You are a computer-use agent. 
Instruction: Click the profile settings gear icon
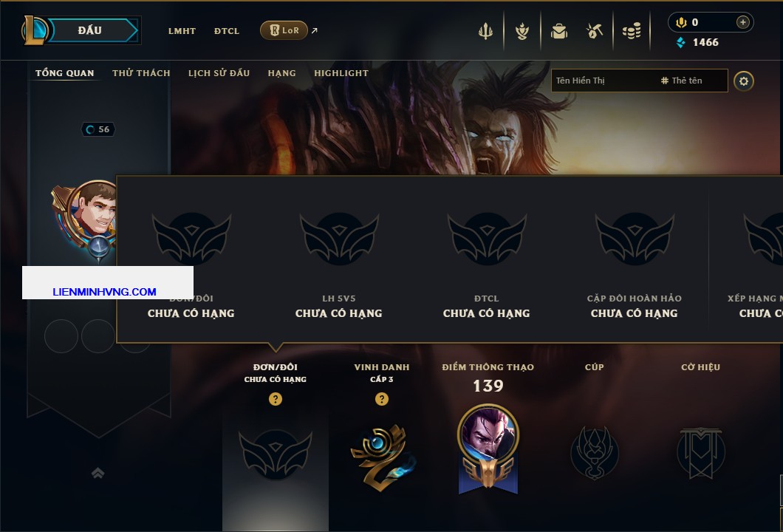744,81
